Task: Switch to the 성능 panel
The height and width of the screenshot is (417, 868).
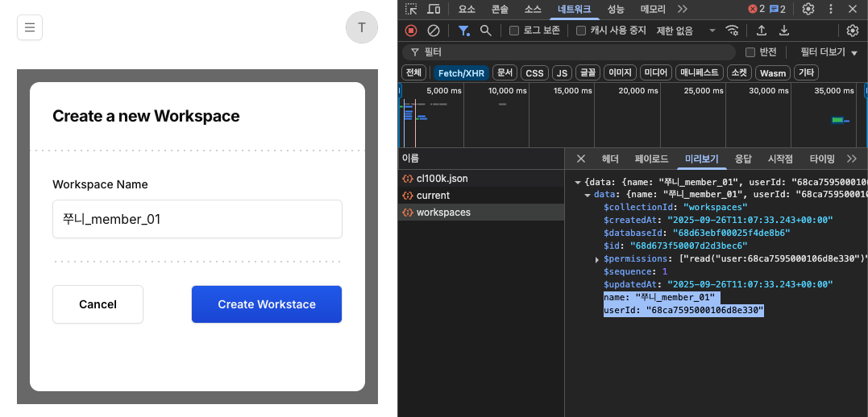Action: point(616,9)
